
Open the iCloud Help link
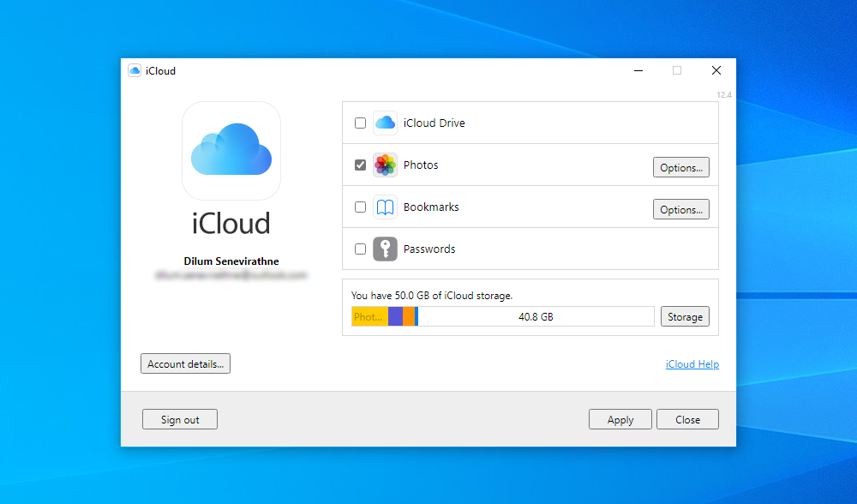tap(692, 364)
